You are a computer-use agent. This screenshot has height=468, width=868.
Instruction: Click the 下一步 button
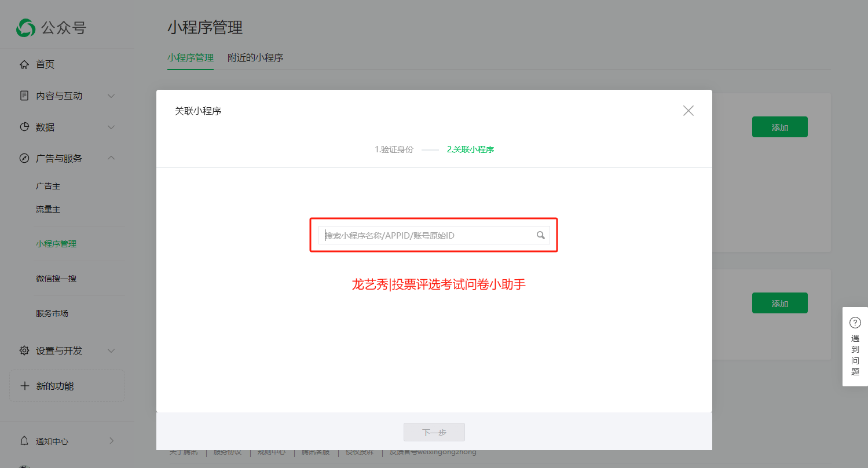(x=434, y=432)
